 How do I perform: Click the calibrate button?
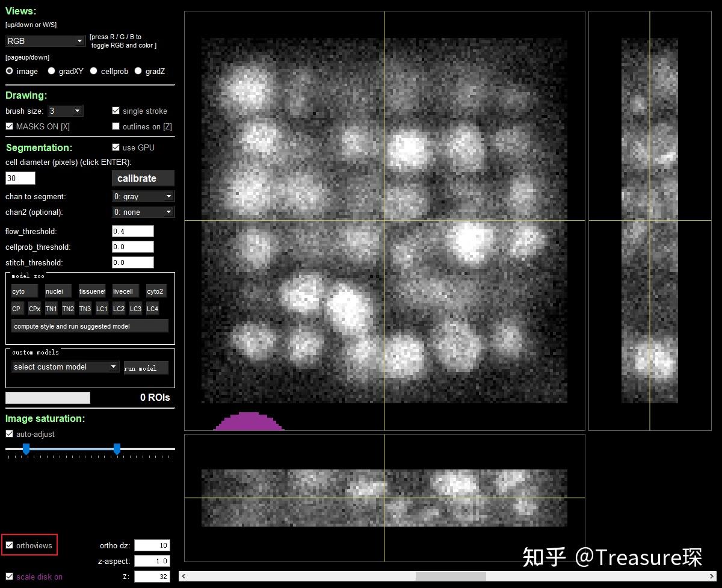pos(143,178)
